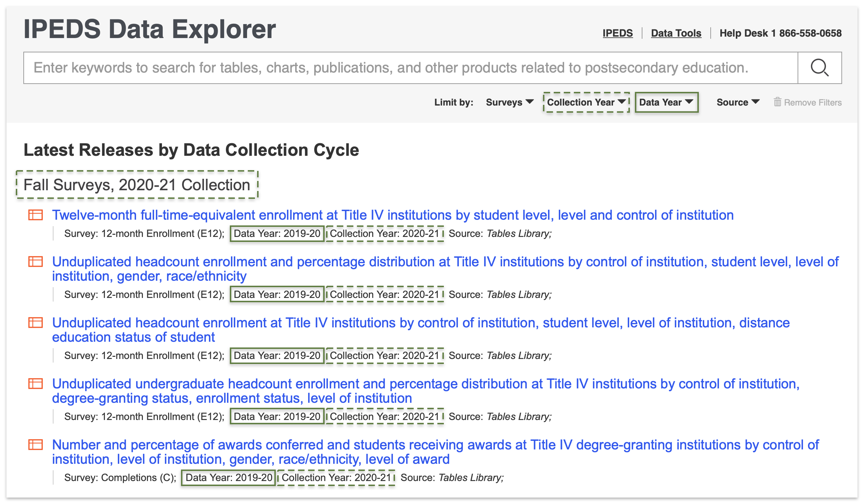Go to IPEDS link in header
This screenshot has width=864, height=504.
pyautogui.click(x=617, y=33)
